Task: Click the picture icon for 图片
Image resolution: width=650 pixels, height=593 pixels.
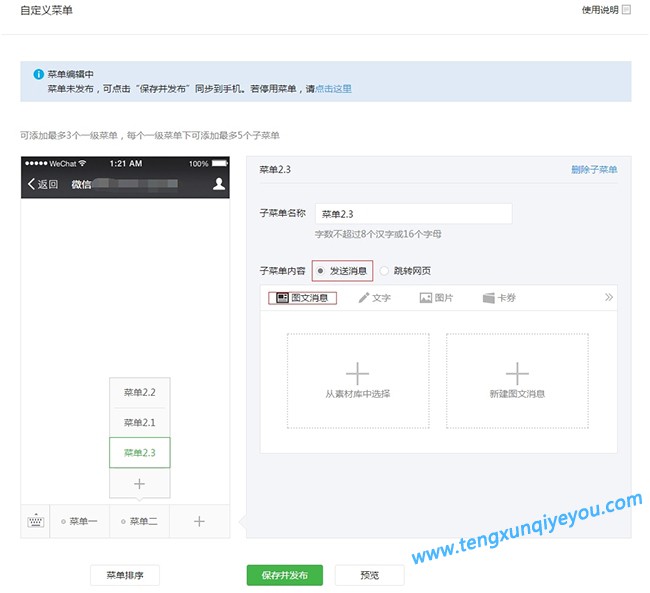Action: [x=426, y=298]
